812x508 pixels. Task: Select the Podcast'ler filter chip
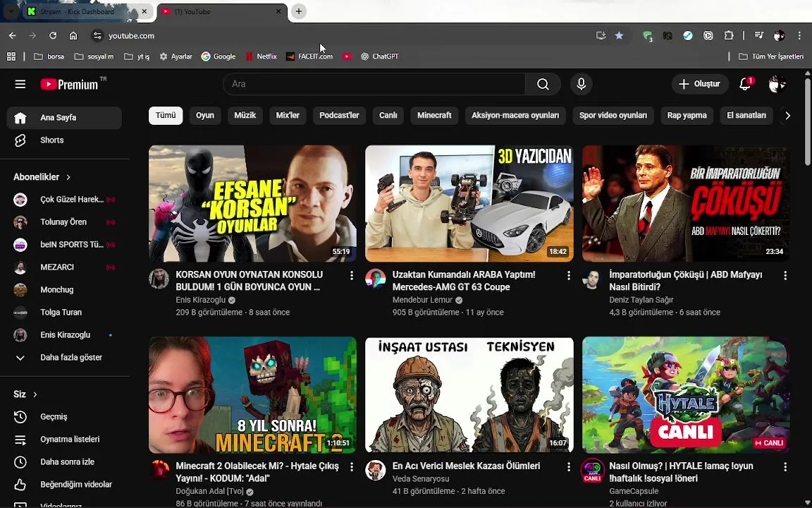click(339, 116)
